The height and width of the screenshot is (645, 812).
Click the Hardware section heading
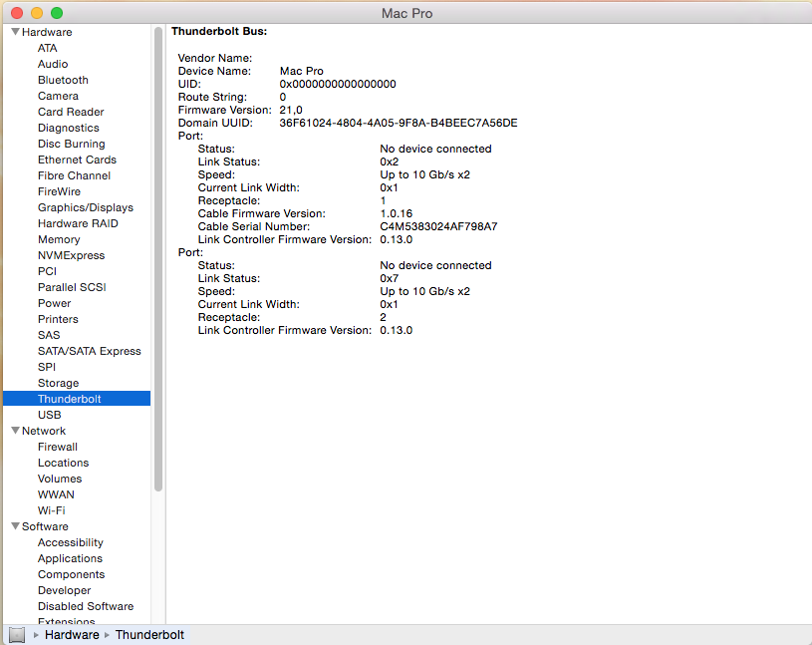tap(47, 32)
